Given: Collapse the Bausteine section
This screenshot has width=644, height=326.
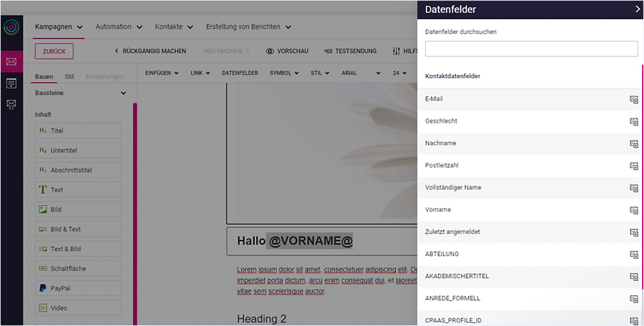Looking at the screenshot, I should [x=124, y=93].
